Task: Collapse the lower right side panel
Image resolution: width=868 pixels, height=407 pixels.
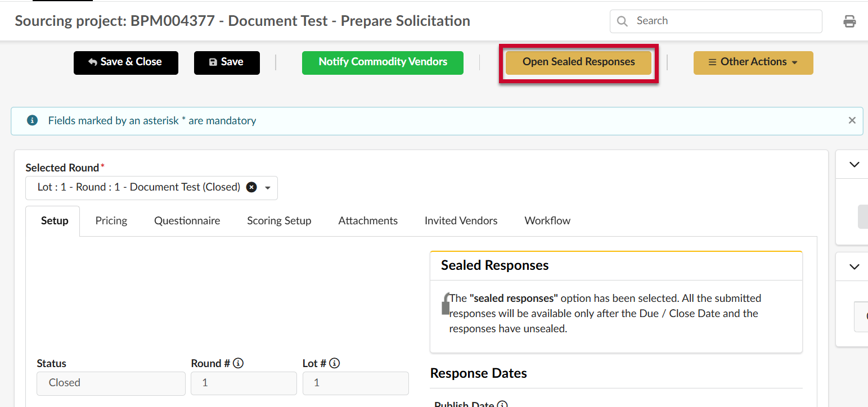Action: [854, 267]
